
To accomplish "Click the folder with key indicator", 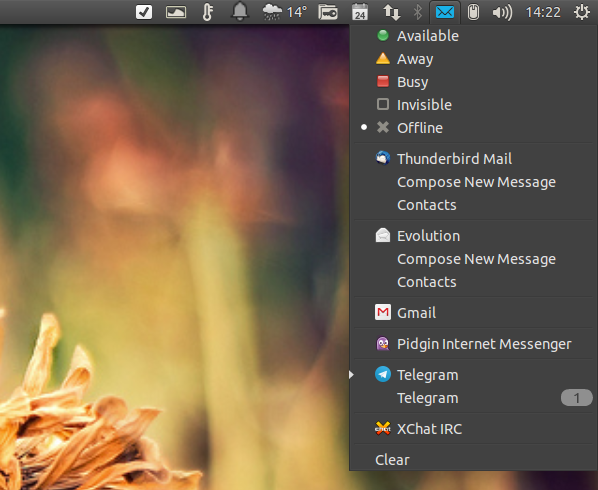I will (x=328, y=12).
